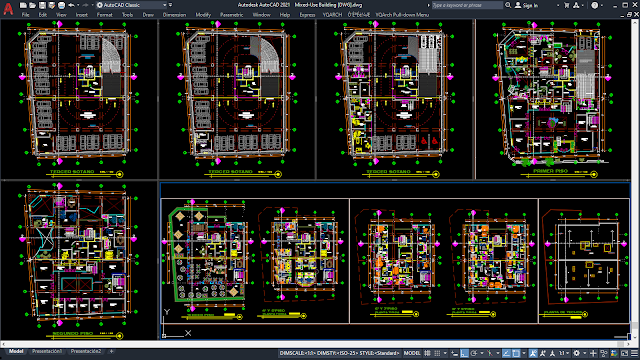Click the hardware acceleration icon

[x=613, y=353]
